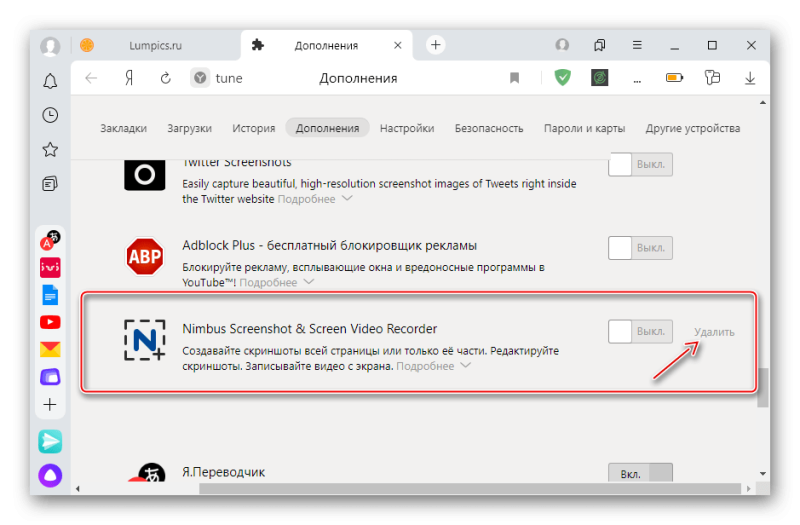800x525 pixels.
Task: Open the Загрузки section
Action: tap(189, 128)
